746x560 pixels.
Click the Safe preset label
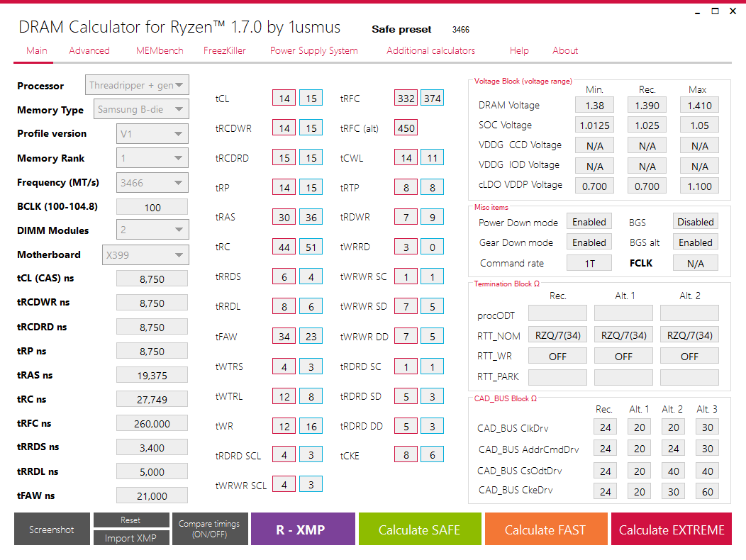point(401,30)
